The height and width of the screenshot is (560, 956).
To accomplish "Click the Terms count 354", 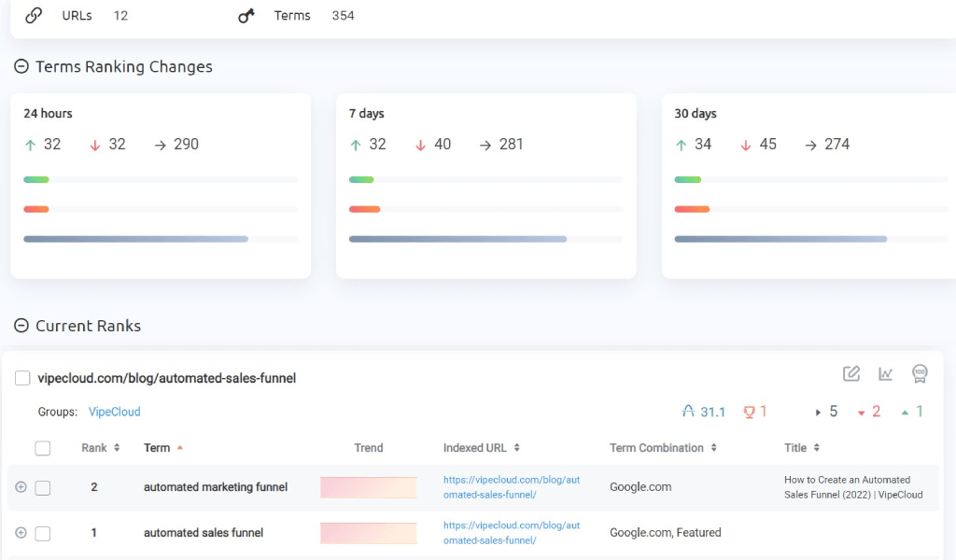I will 343,16.
